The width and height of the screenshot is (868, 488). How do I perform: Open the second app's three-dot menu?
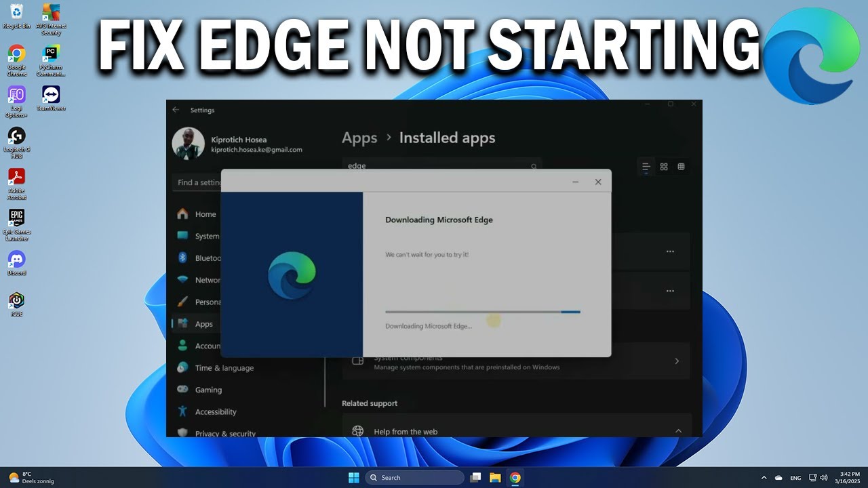[670, 291]
